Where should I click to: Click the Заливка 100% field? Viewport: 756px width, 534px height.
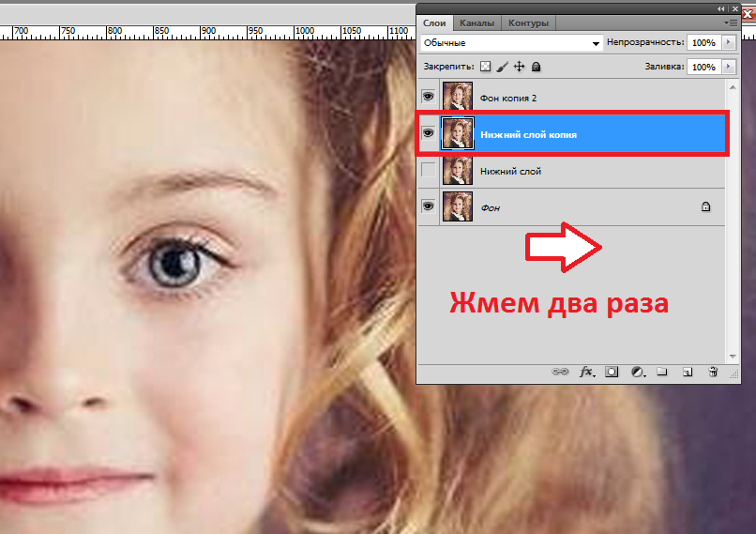(x=703, y=67)
